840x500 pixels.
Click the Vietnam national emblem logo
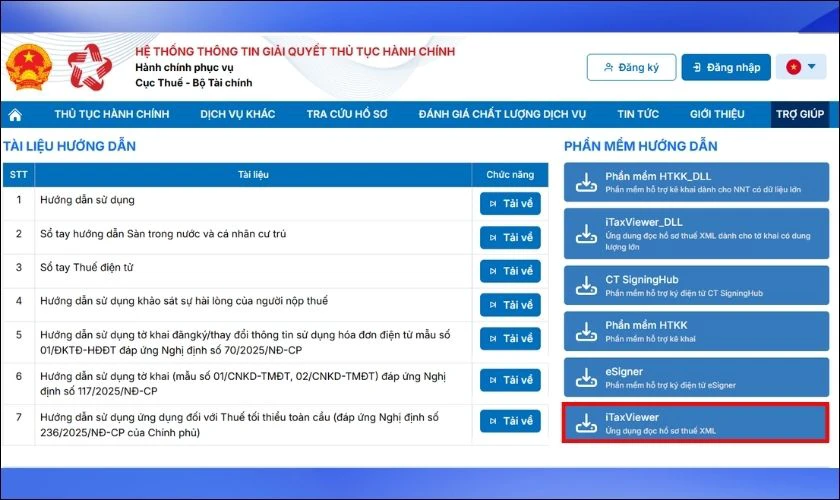[x=29, y=68]
